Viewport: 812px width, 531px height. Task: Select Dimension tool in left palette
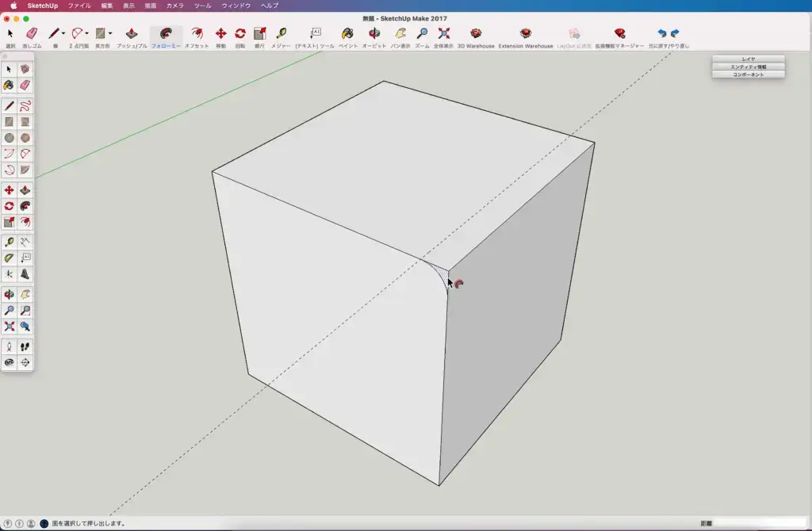25,242
